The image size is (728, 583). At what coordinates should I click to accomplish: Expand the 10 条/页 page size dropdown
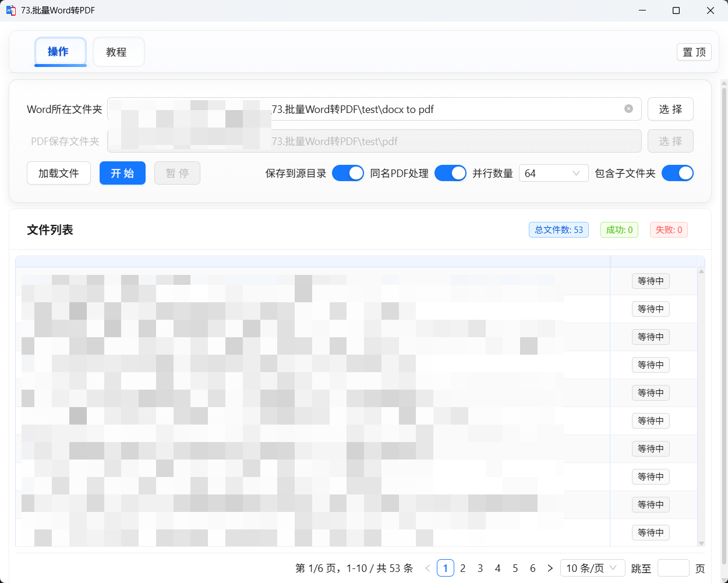592,568
